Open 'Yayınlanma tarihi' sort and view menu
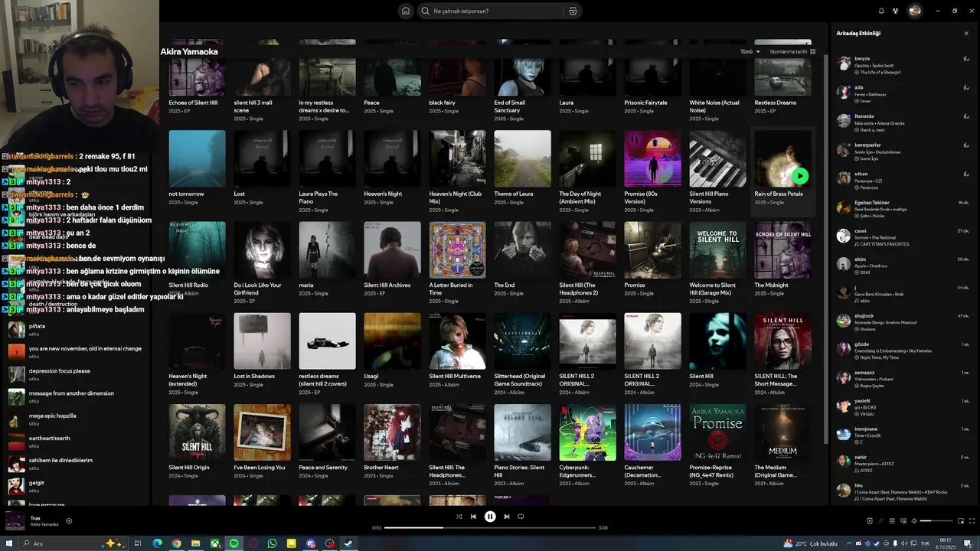The height and width of the screenshot is (551, 980). [792, 51]
